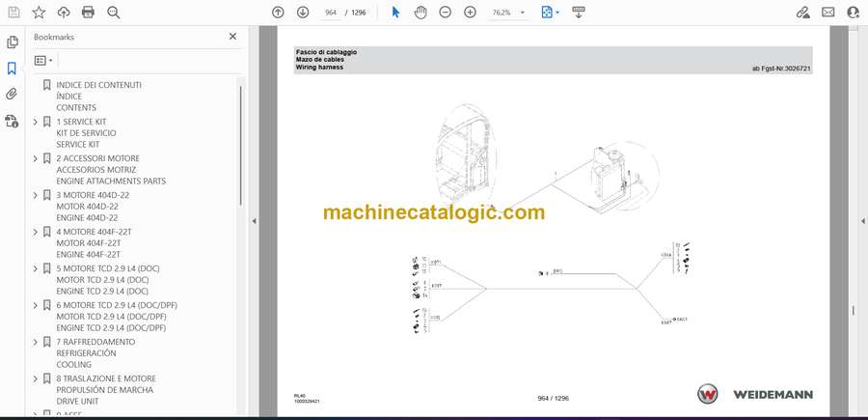Close the Bookmarks panel
This screenshot has height=420, width=868.
point(232,37)
